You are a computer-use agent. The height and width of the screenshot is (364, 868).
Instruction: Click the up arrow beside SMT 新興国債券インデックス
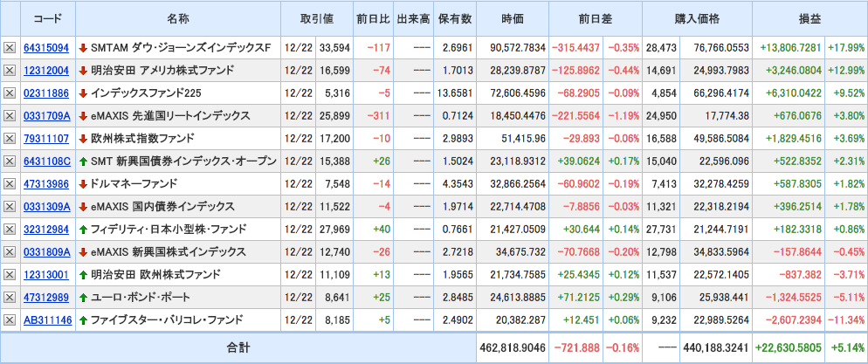(x=83, y=161)
